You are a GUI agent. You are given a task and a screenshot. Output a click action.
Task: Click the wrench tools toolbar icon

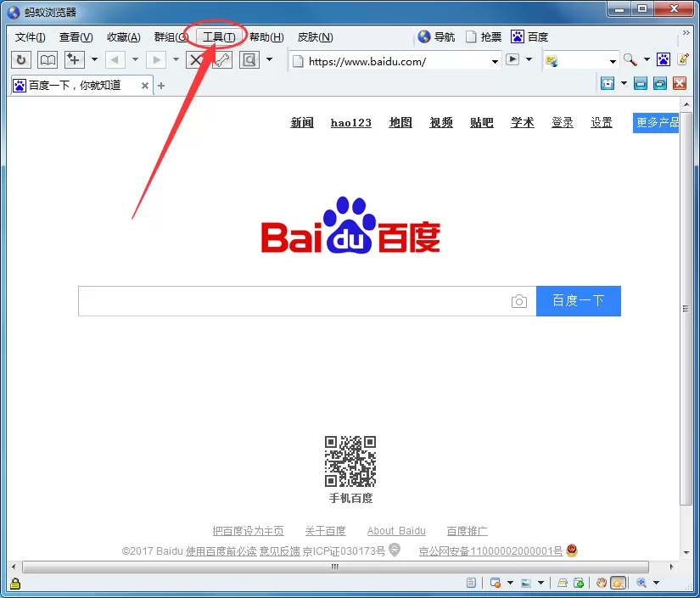tap(221, 59)
